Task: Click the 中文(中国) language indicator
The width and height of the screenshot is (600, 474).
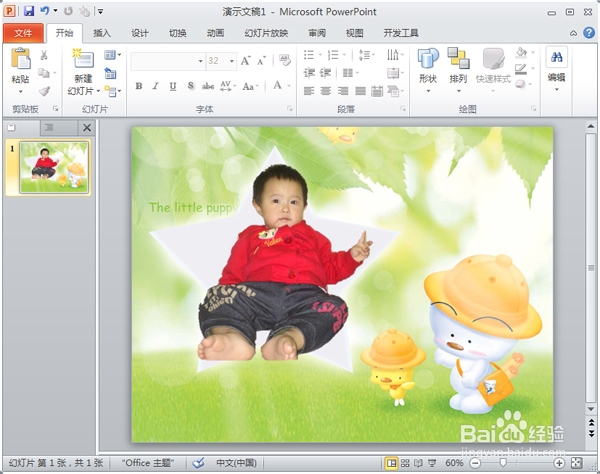Action: (x=236, y=463)
